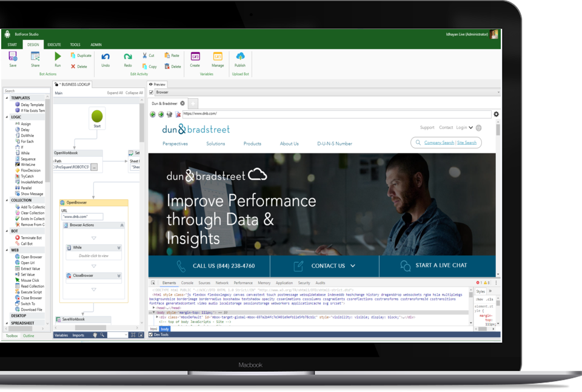Uncheck the Dev Tools checkbox
582x392 pixels.
pos(151,334)
